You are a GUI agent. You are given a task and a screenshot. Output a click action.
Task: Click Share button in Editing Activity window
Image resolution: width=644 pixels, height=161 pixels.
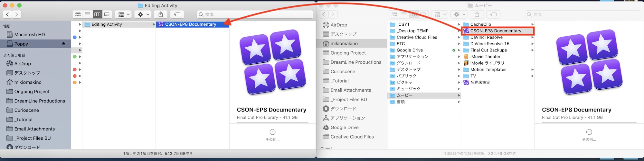pyautogui.click(x=161, y=14)
